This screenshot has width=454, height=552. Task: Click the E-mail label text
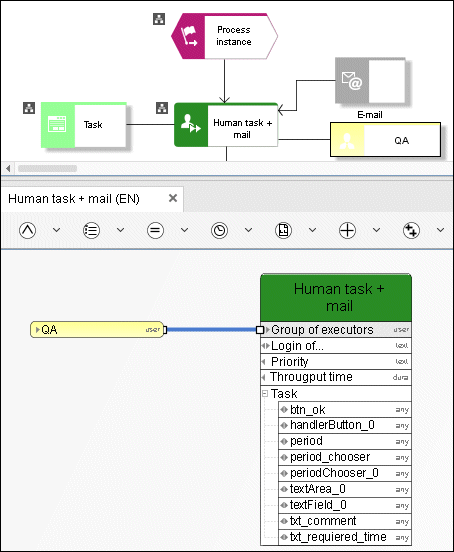tap(370, 115)
